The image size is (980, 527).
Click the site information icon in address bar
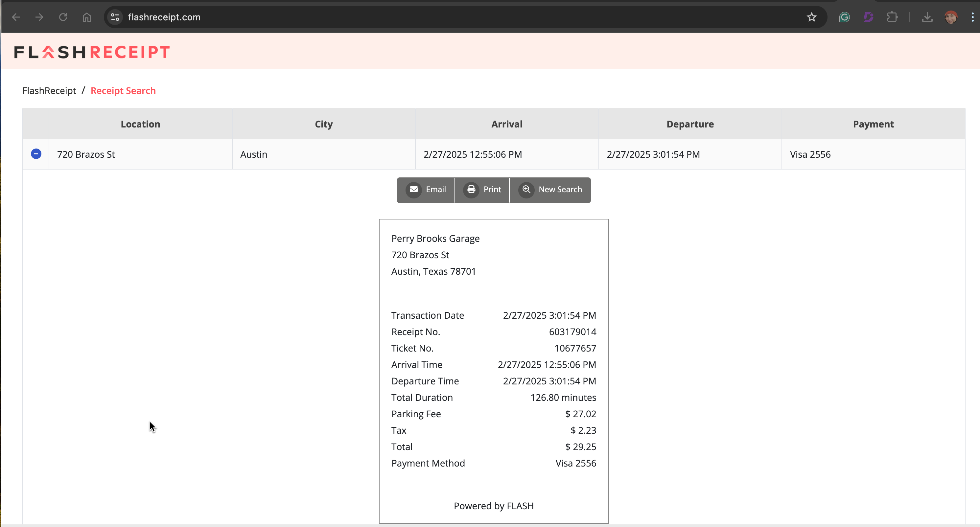coord(115,17)
